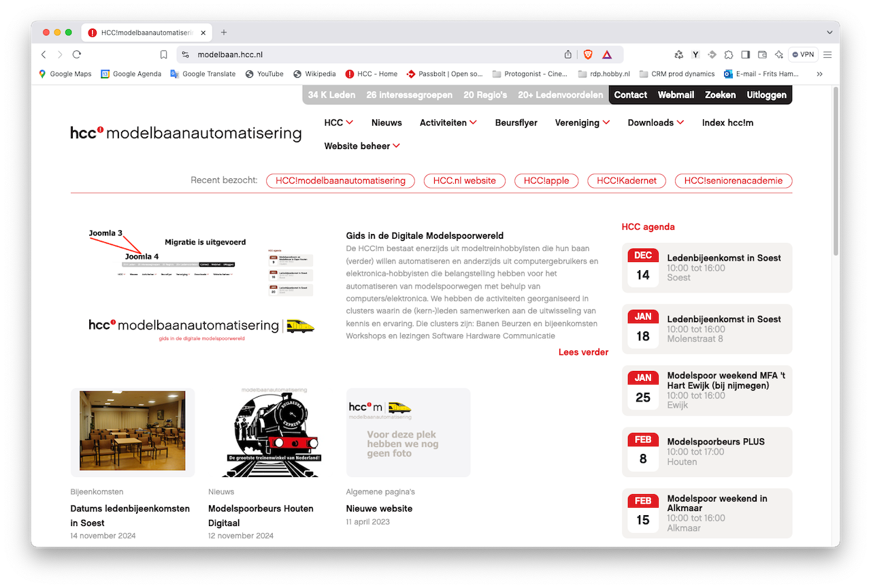Click Uitloggen to log out

coord(766,95)
